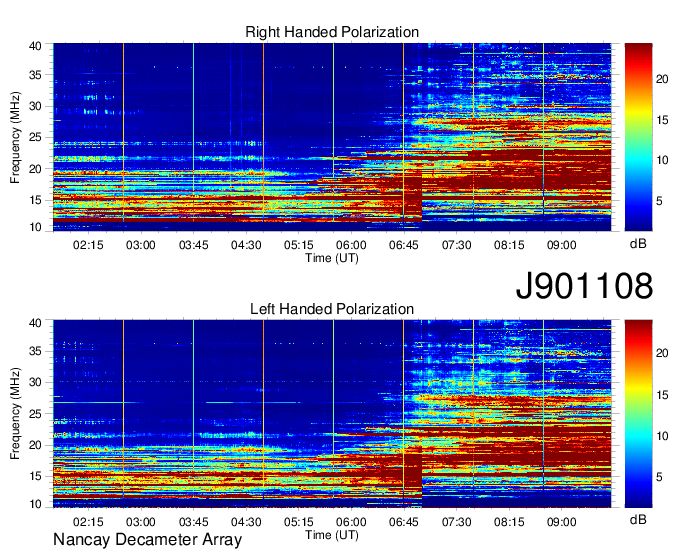
Task: Click the 40 MHz tick label on the upper plot
Action: (36, 46)
